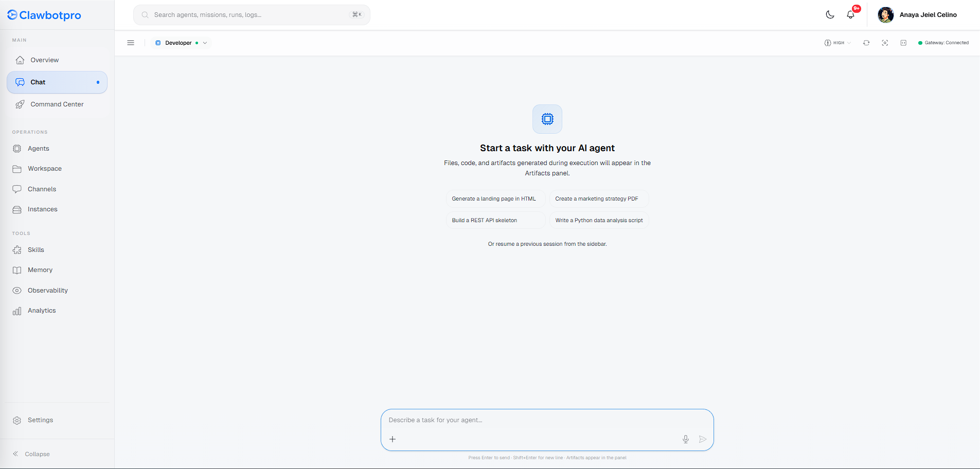
Task: Click the refresh session icon in toolbar
Action: [866, 43]
